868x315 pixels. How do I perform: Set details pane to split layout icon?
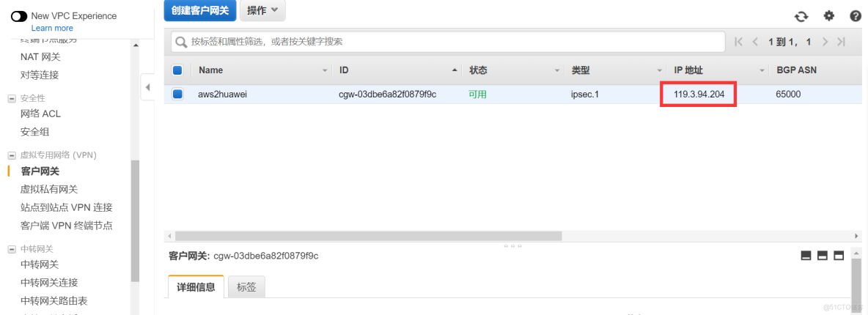(822, 255)
